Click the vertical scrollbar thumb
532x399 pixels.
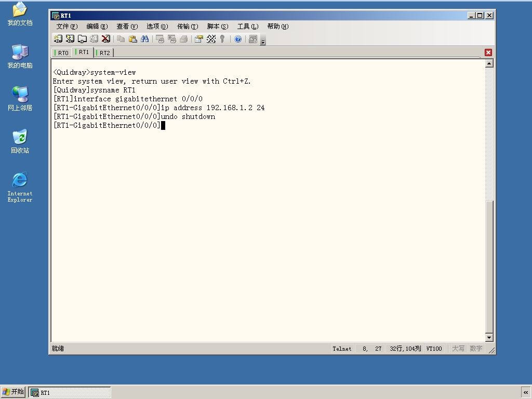pyautogui.click(x=489, y=267)
